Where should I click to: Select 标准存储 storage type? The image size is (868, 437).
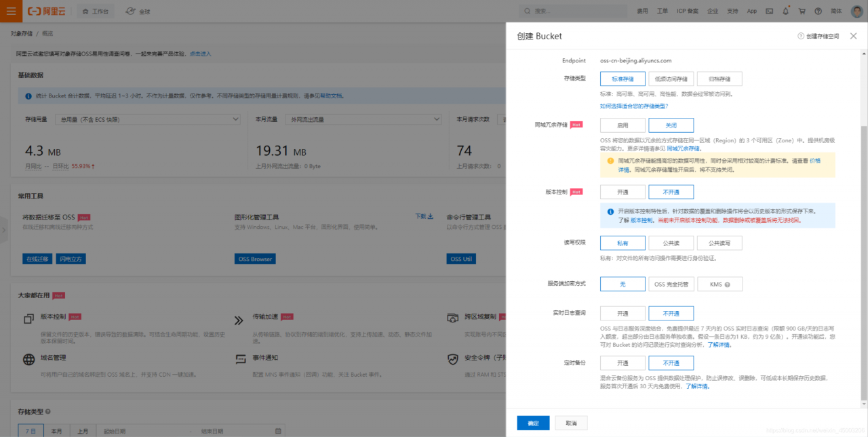(x=623, y=79)
